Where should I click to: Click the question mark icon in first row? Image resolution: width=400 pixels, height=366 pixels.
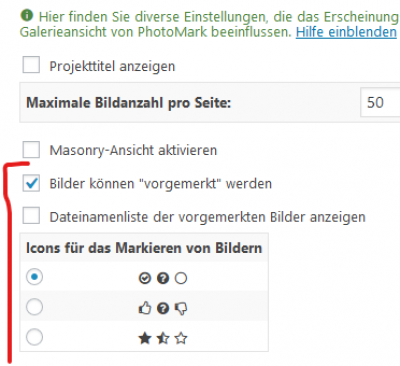coord(163,278)
